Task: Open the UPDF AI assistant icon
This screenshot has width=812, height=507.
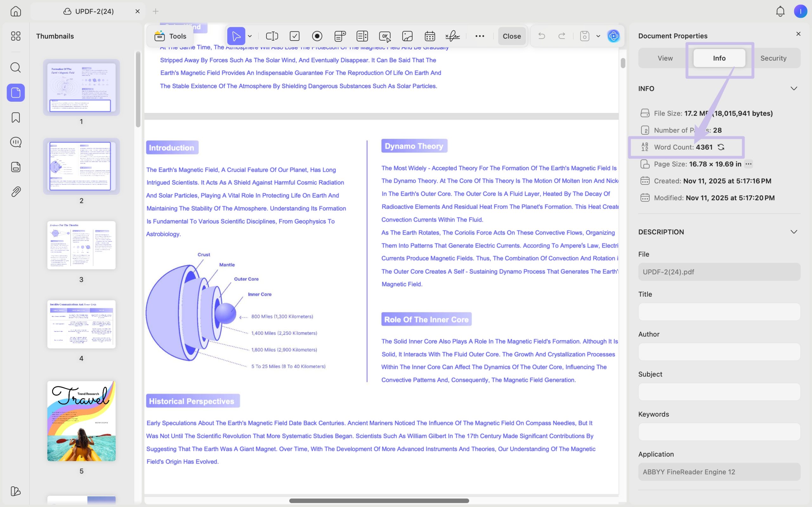Action: click(x=613, y=36)
